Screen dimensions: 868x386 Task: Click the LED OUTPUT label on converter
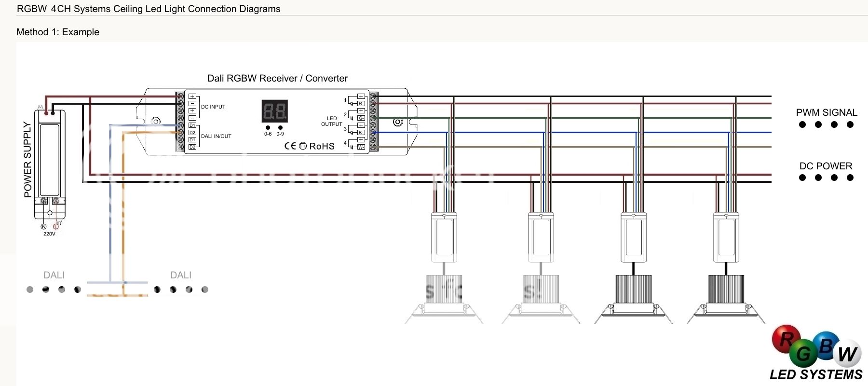click(x=332, y=121)
